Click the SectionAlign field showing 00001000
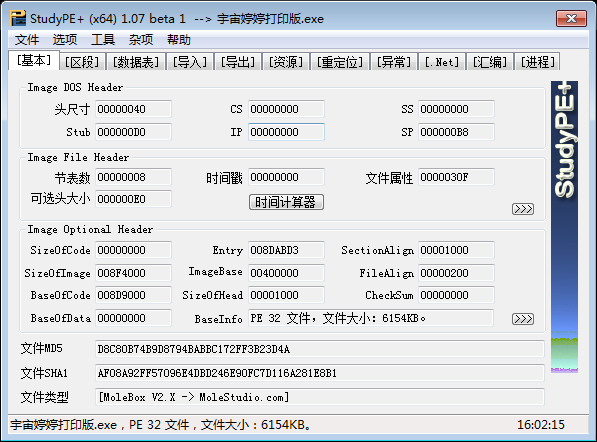 coord(456,250)
